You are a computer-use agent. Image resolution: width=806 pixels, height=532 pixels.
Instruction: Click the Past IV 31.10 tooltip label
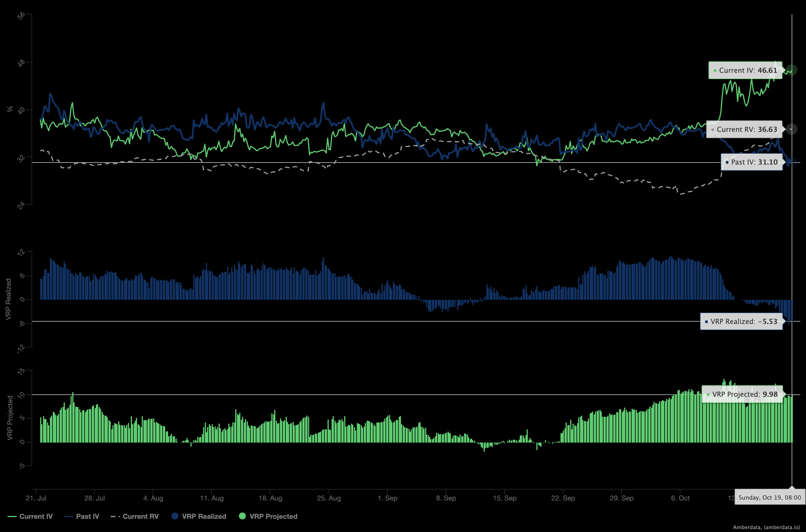click(752, 162)
